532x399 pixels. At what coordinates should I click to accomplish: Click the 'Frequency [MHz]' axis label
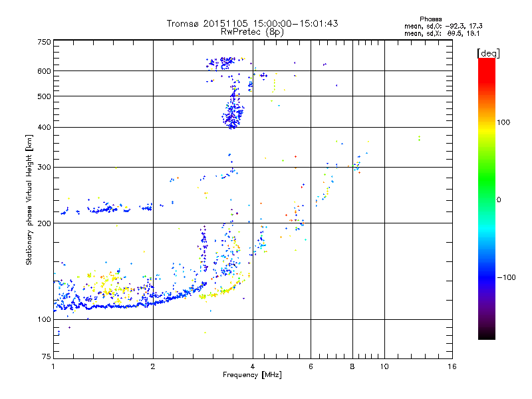click(x=252, y=375)
